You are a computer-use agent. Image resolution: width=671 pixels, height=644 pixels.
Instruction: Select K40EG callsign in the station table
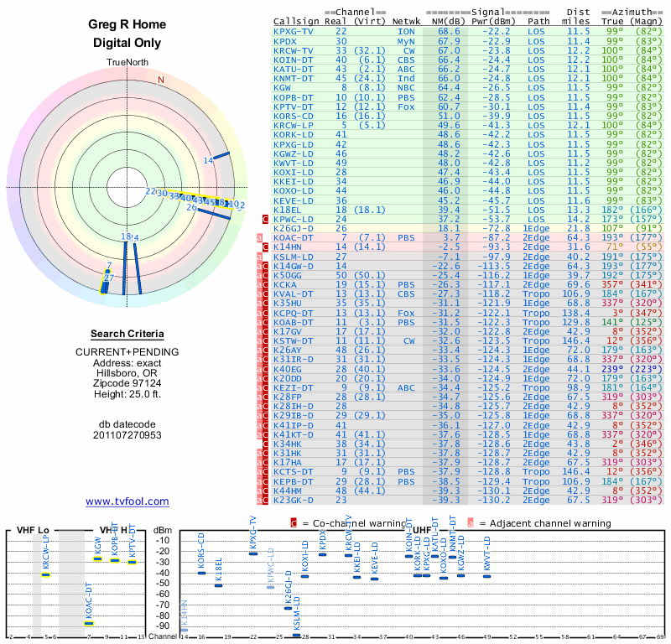[288, 369]
